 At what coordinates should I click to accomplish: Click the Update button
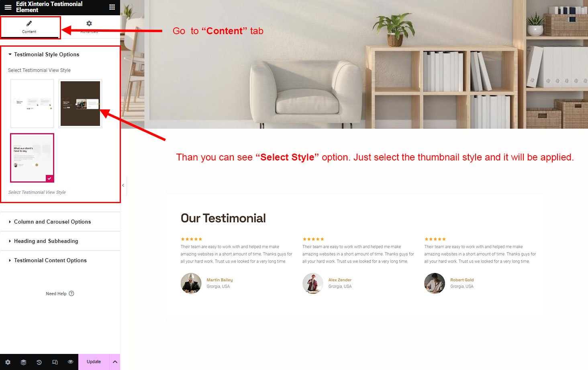(94, 362)
